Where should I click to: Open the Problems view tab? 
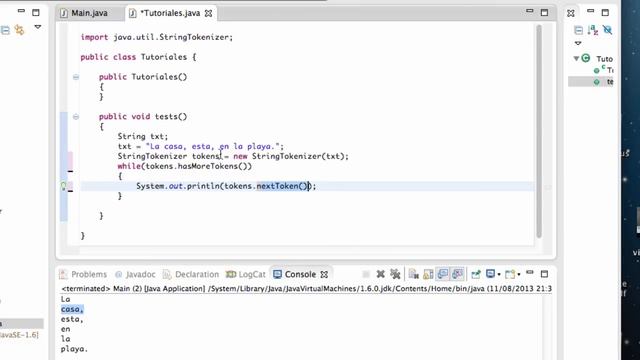[83, 274]
